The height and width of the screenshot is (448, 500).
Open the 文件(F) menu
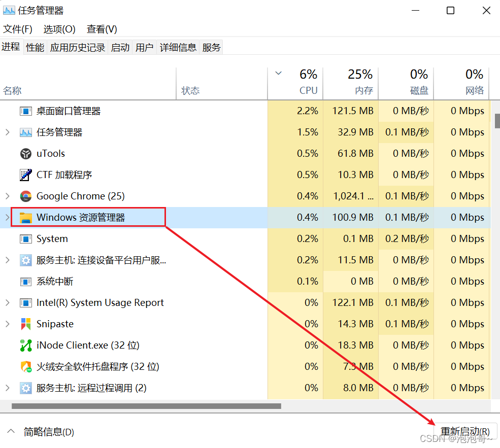[x=18, y=29]
